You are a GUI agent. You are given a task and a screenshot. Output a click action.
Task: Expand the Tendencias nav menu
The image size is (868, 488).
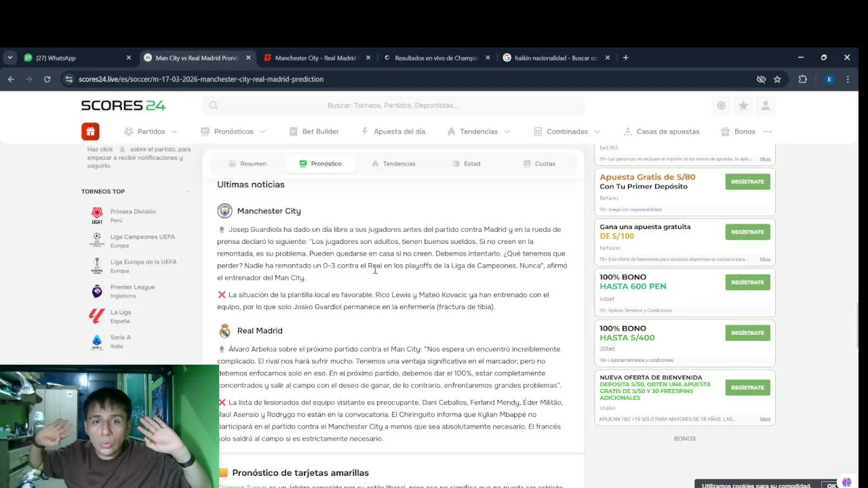point(479,131)
